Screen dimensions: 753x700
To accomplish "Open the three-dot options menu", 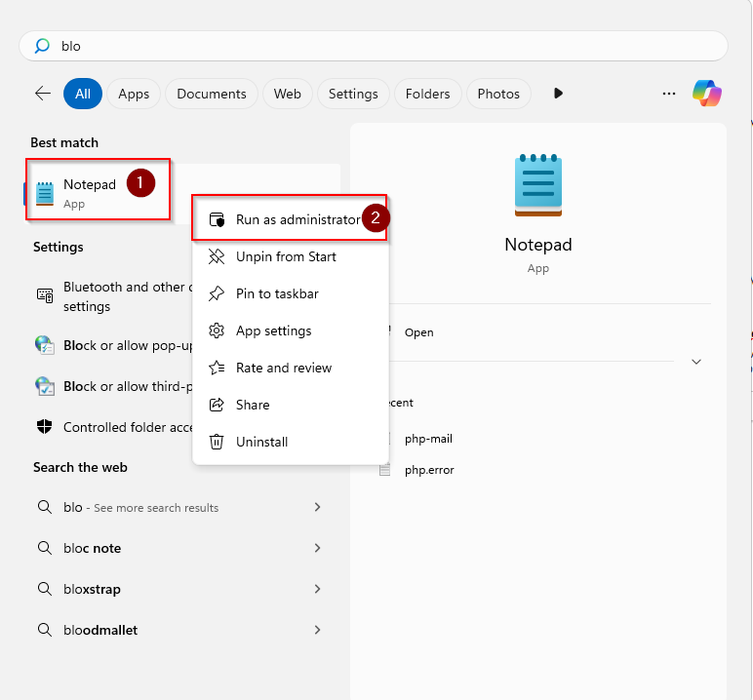I will tap(669, 94).
